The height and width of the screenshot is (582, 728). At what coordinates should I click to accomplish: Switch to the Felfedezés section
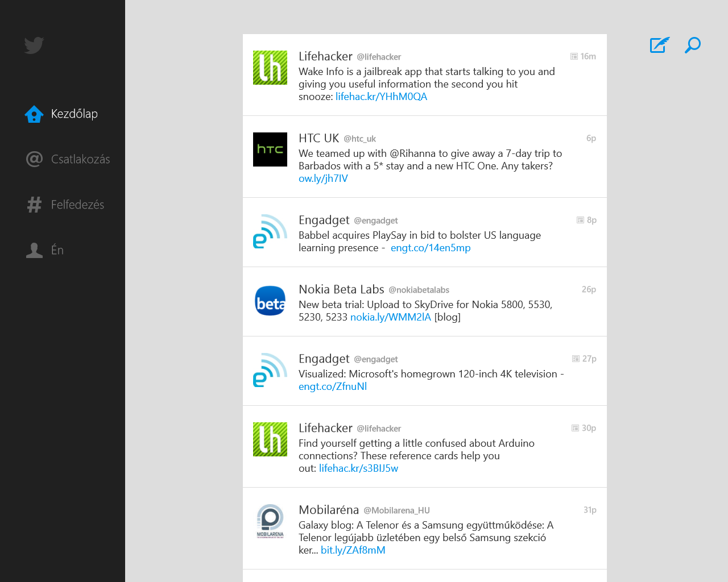(x=78, y=205)
